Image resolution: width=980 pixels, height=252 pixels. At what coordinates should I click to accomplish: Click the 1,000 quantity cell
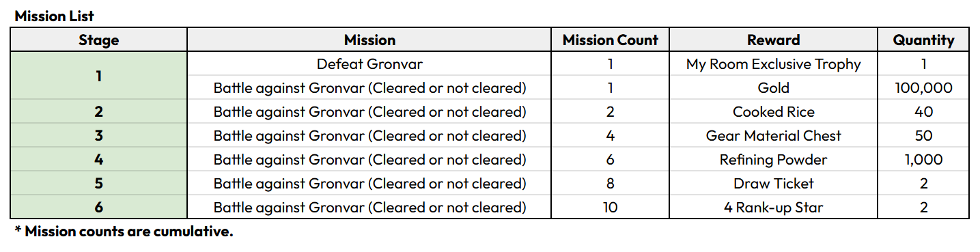point(923,160)
